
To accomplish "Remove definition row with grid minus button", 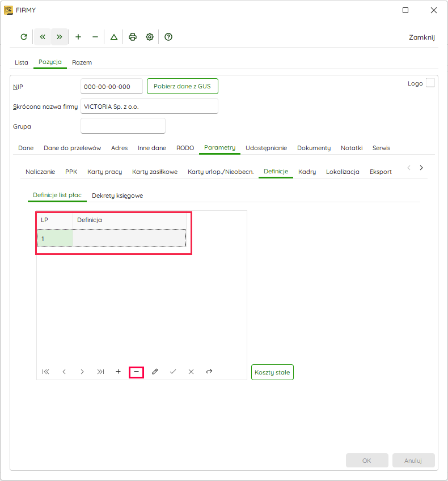I will (136, 372).
